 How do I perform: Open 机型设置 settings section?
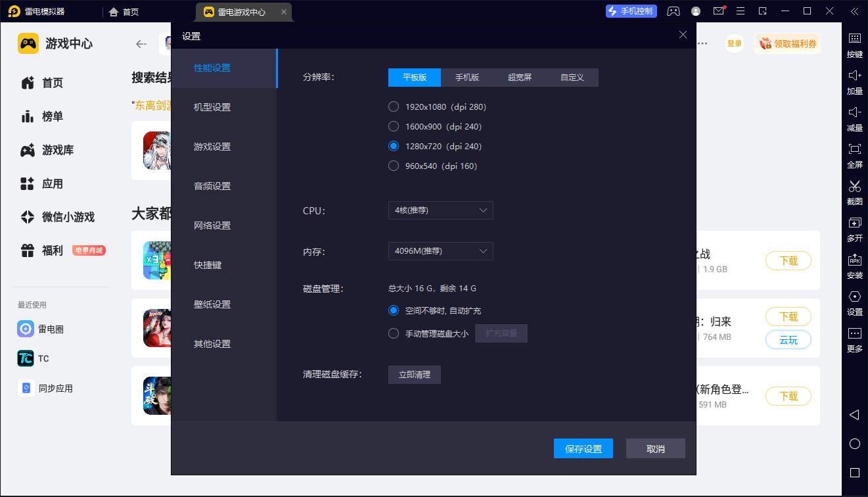tap(224, 107)
